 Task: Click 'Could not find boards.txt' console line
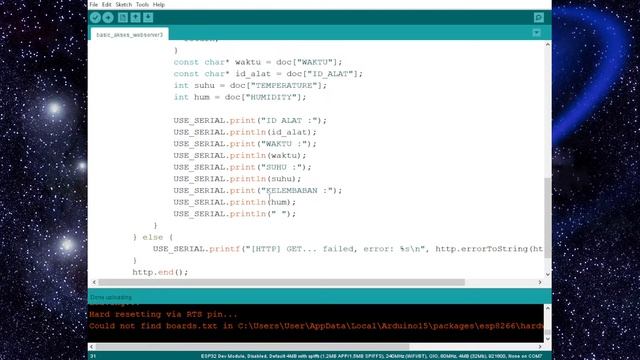click(x=316, y=326)
